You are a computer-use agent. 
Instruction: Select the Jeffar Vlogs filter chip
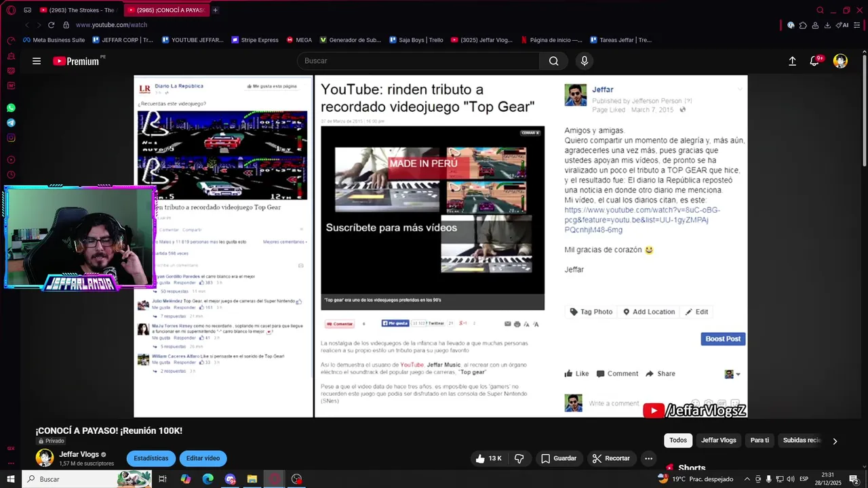718,440
